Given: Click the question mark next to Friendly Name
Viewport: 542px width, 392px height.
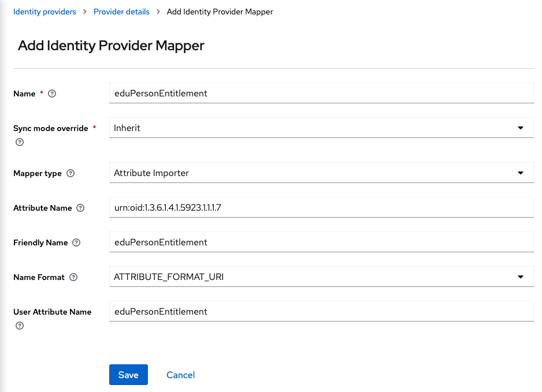Looking at the screenshot, I should coord(76,242).
